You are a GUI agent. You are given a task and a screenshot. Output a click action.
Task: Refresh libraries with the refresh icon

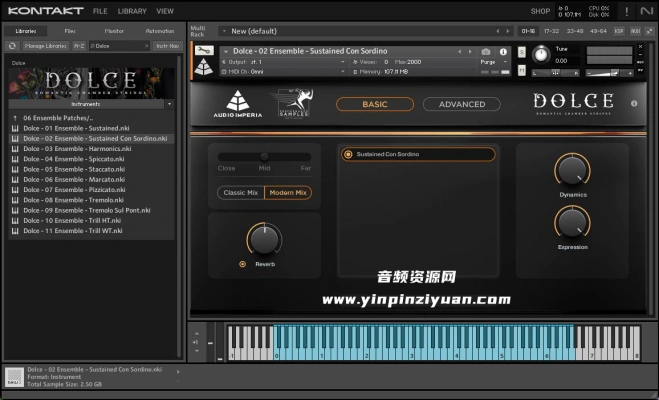click(12, 46)
